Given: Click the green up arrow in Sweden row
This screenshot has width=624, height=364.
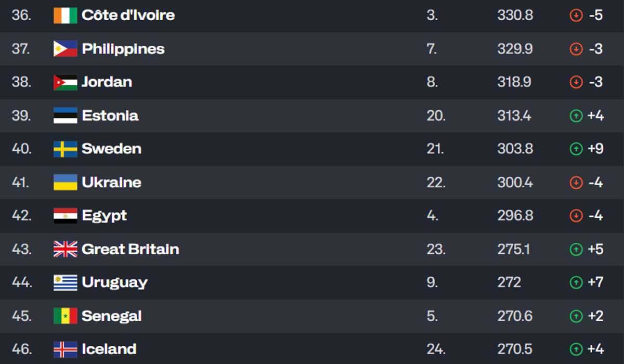Looking at the screenshot, I should coord(576,149).
